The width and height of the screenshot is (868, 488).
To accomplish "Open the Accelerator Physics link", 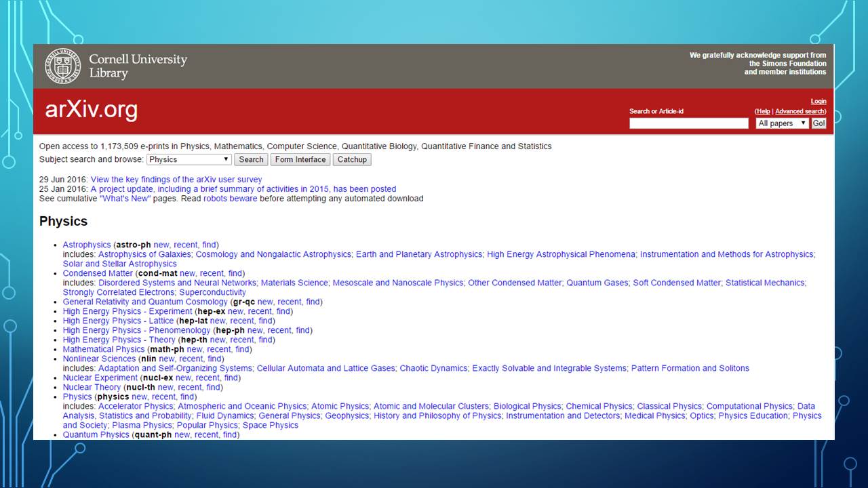I will pos(136,406).
